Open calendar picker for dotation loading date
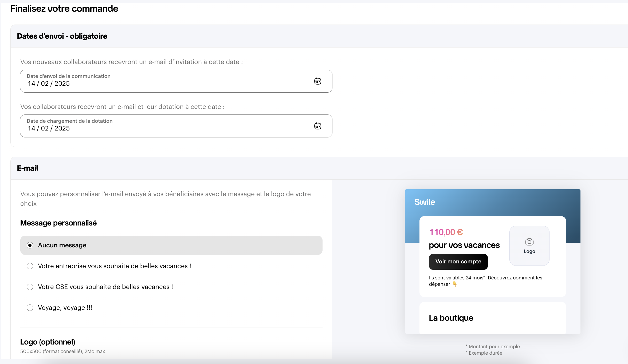Screen dimensions: 628x364 [x=317, y=126]
